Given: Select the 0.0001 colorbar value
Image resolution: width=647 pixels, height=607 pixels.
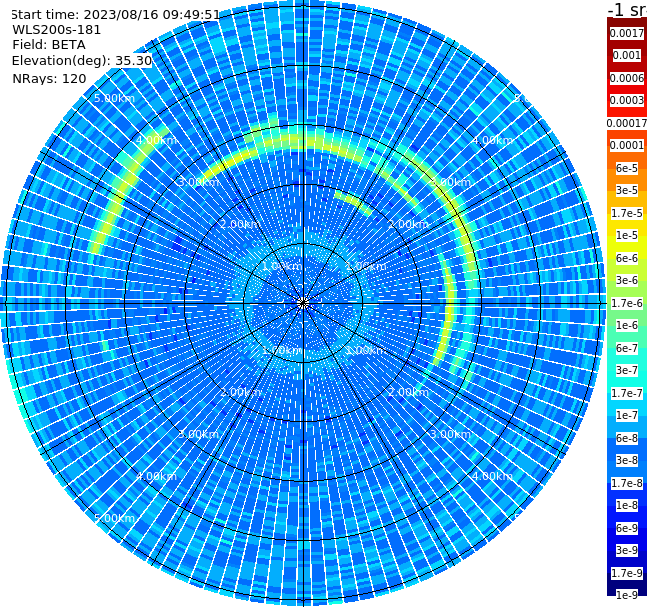Looking at the screenshot, I should coord(627,145).
